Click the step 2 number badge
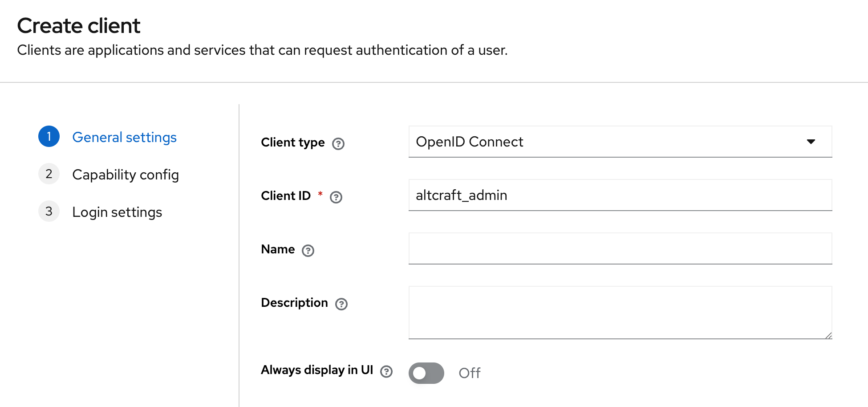Screen dimensions: 868x407 [49, 174]
